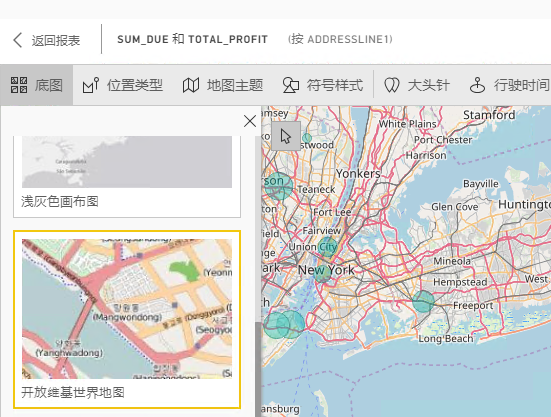The image size is (551, 417).
Task: Click the 位置类型 pin chart icon
Action: pos(91,85)
